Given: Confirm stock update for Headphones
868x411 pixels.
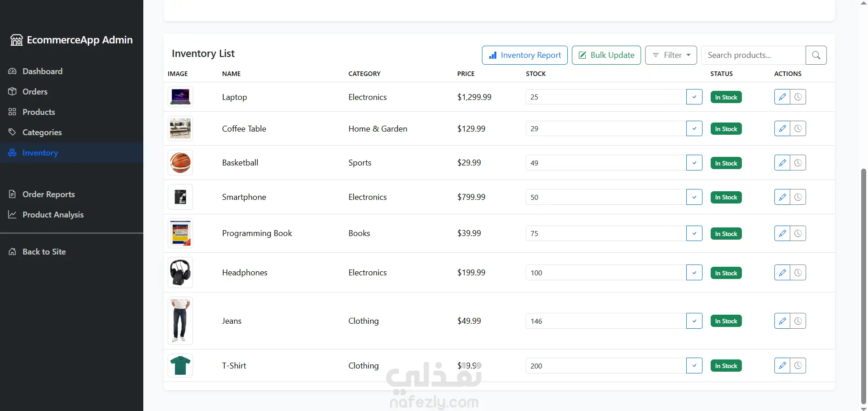Looking at the screenshot, I should tap(694, 273).
